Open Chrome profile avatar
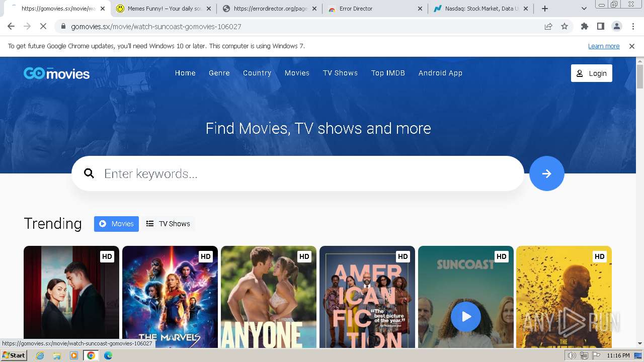 (616, 26)
